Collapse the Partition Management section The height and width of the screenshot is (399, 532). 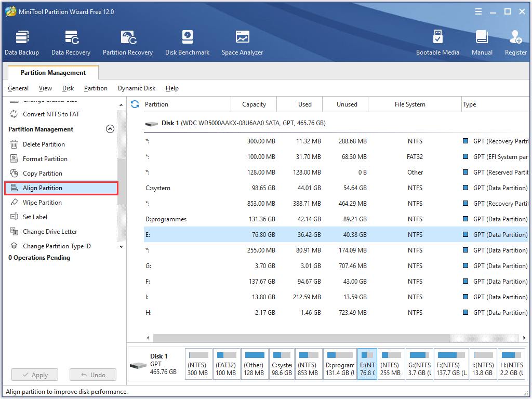[110, 129]
